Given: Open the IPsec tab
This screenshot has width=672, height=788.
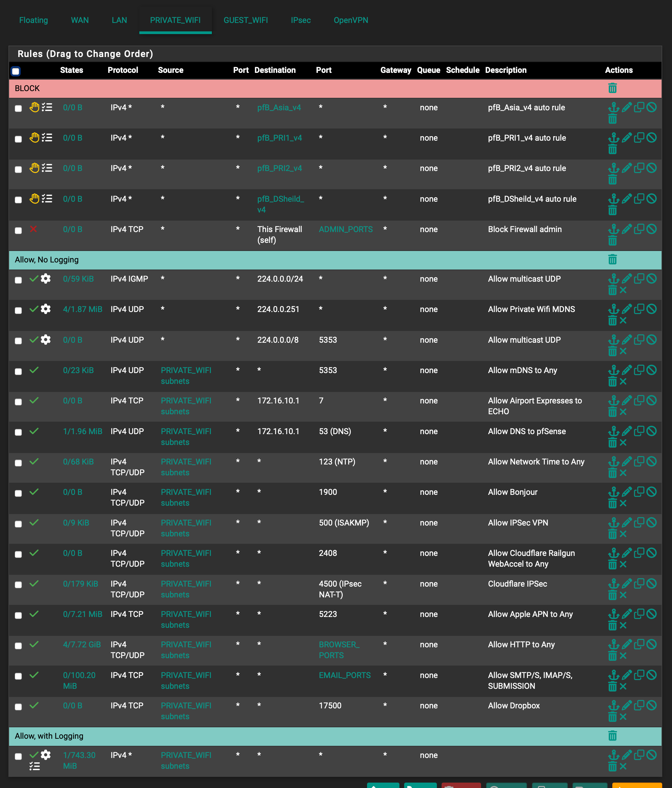Looking at the screenshot, I should pos(301,20).
